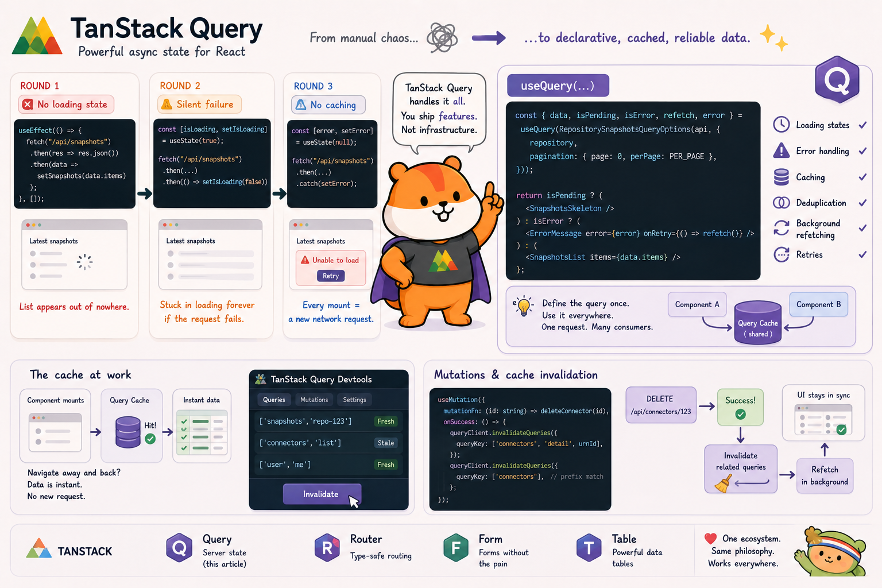Click the red heart icon near One ecosystem
This screenshot has width=882, height=588.
click(710, 538)
